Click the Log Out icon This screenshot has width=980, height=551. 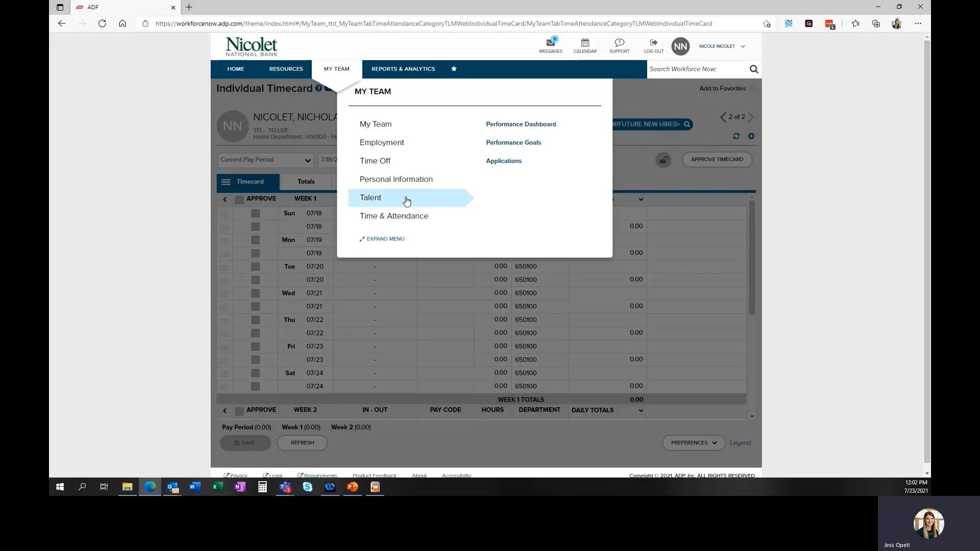pyautogui.click(x=653, y=43)
